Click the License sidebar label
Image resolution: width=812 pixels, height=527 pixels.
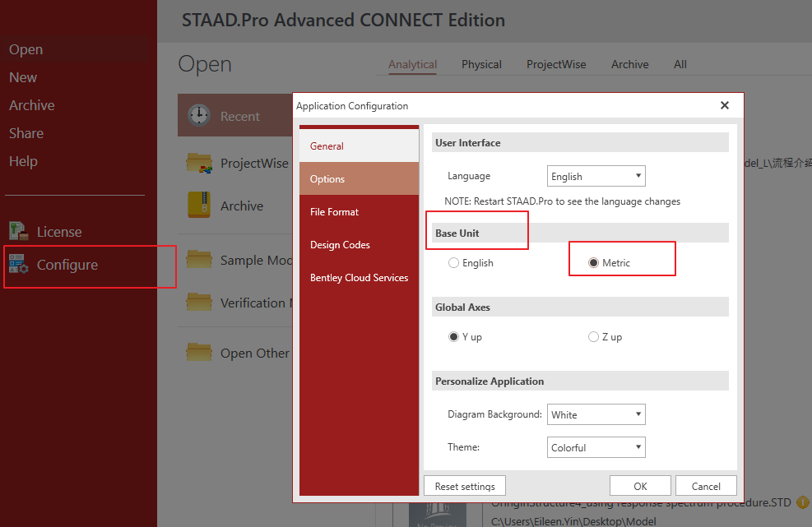[x=59, y=232]
